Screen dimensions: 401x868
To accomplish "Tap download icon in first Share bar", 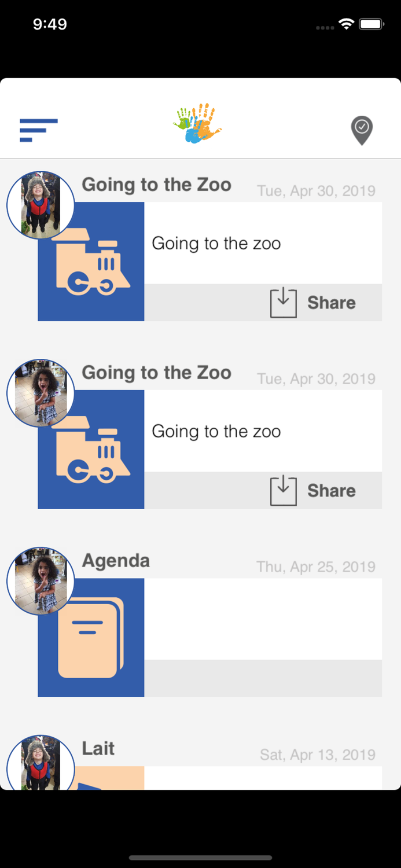I will 284,303.
